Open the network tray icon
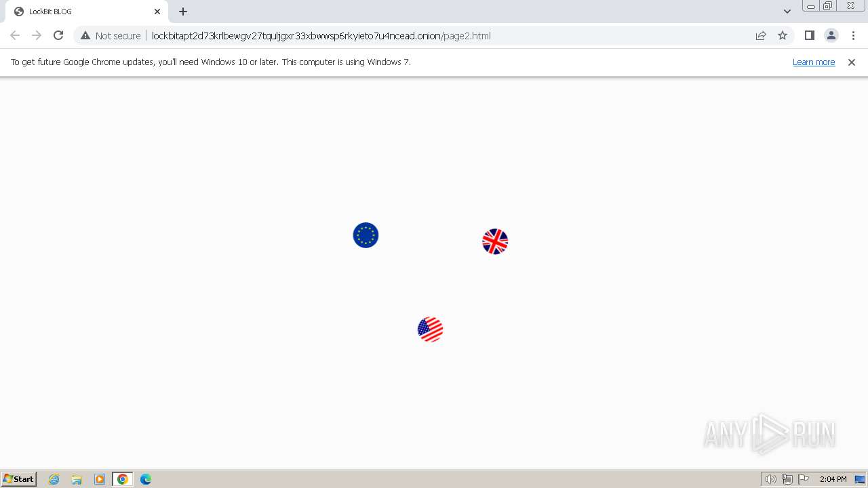Image resolution: width=868 pixels, height=488 pixels. pos(787,479)
